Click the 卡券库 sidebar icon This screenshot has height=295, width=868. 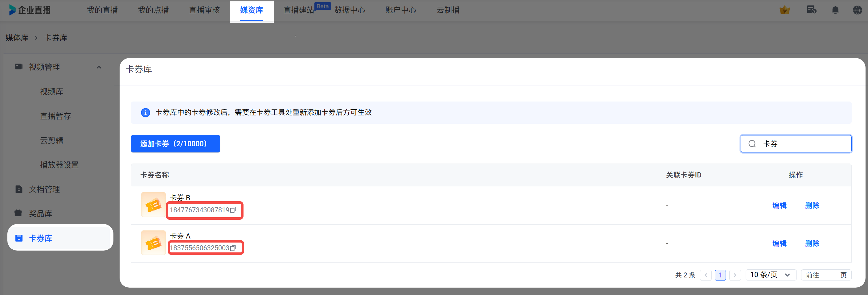click(x=19, y=238)
